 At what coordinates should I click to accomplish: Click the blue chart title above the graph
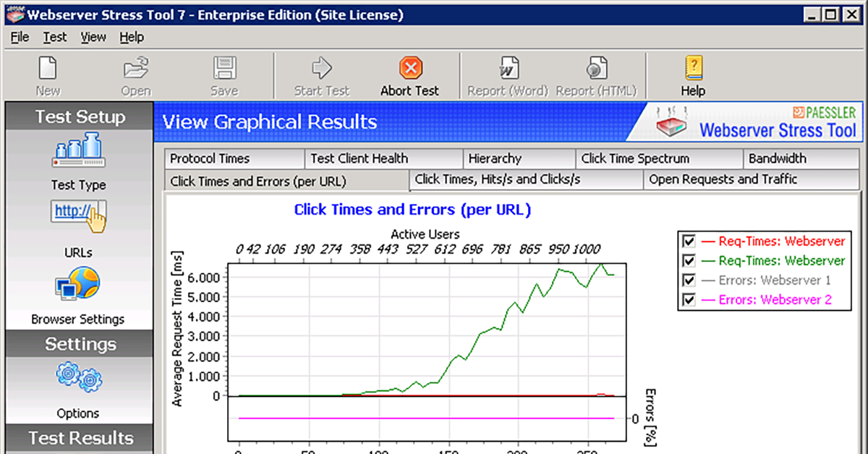click(412, 210)
